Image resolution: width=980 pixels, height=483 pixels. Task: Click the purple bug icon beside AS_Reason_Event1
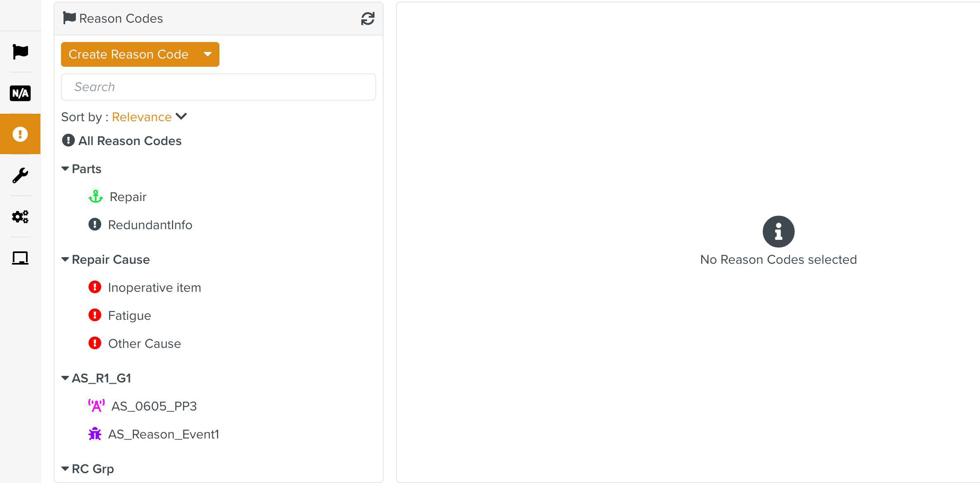(95, 434)
